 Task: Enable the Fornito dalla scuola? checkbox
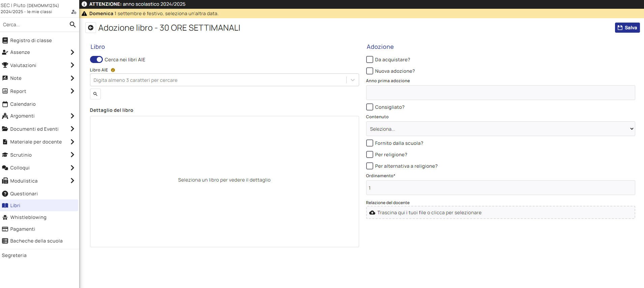point(370,143)
